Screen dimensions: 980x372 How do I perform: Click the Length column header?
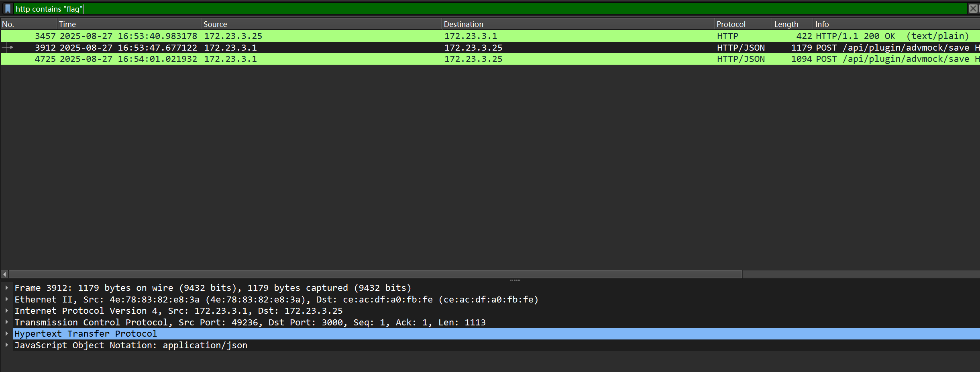(792, 24)
